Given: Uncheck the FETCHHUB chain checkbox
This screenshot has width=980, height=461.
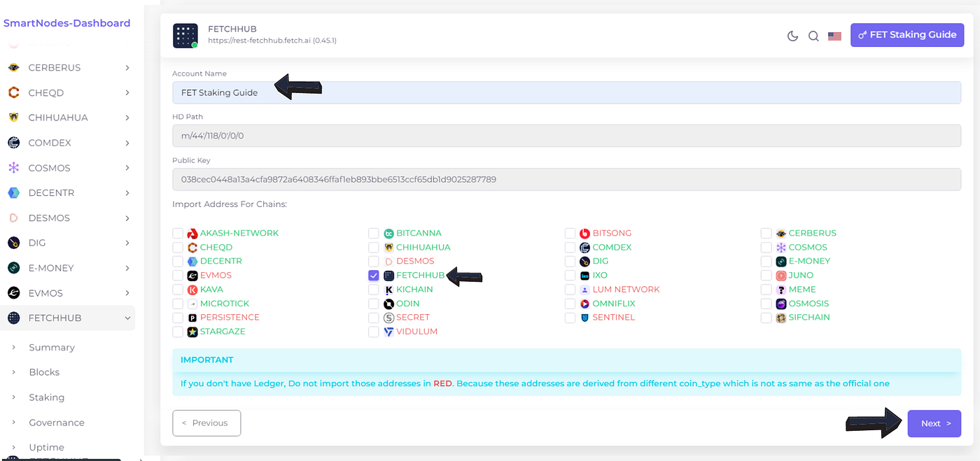Looking at the screenshot, I should [374, 276].
